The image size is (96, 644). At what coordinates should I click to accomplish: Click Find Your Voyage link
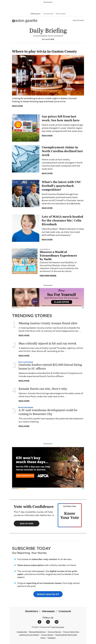[48, 276]
